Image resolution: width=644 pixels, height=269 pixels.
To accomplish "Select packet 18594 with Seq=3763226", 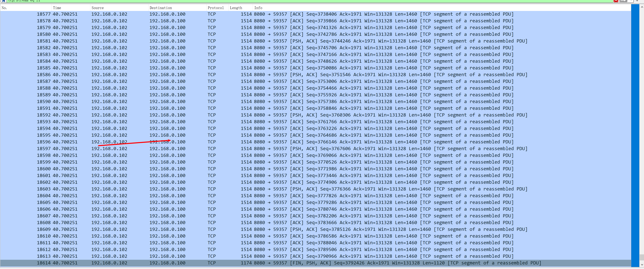I will (316, 129).
